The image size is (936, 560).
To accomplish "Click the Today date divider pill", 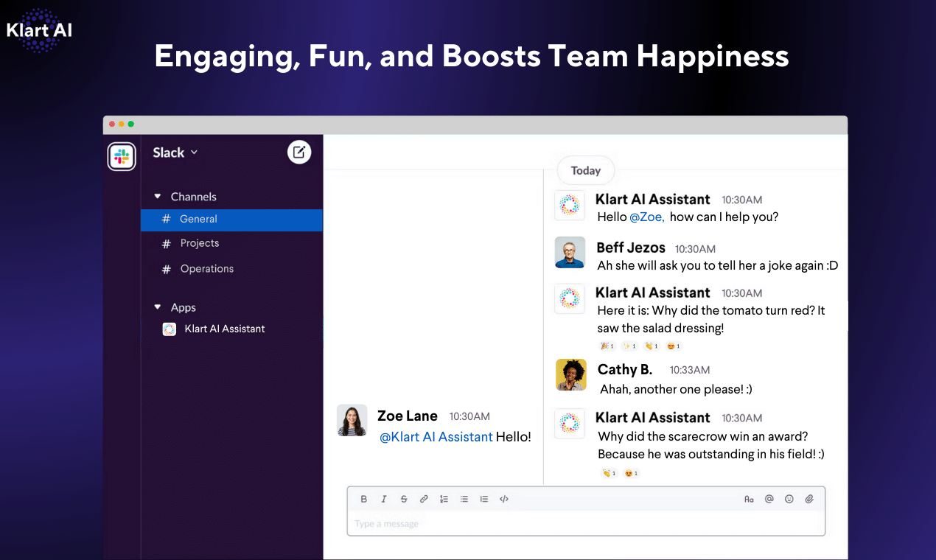I will [585, 170].
